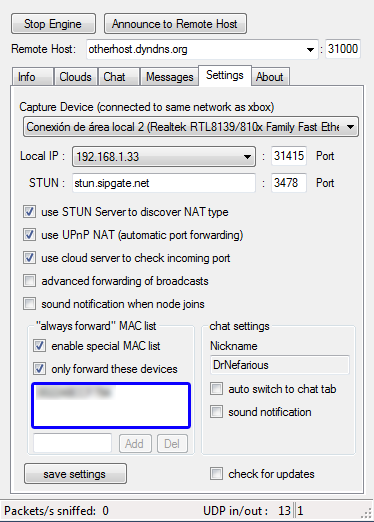Uncheck use UPnP NAT option
This screenshot has width=374, height=522.
29,235
